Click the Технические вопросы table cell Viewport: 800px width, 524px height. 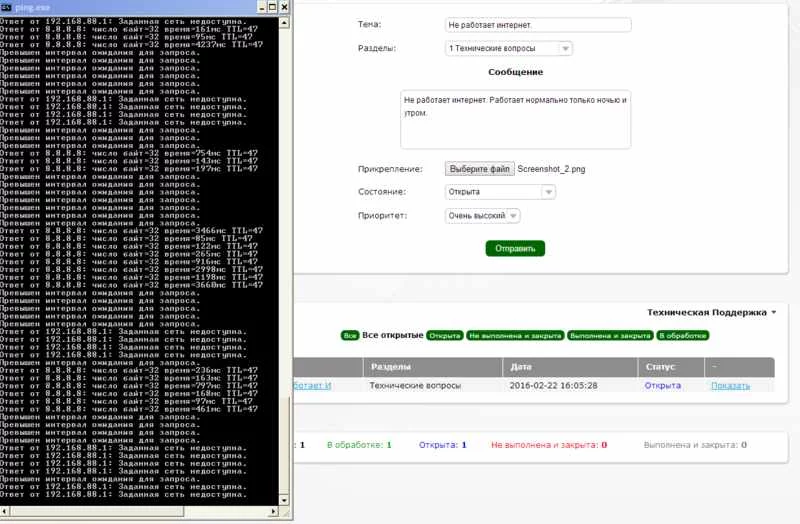[x=415, y=386]
